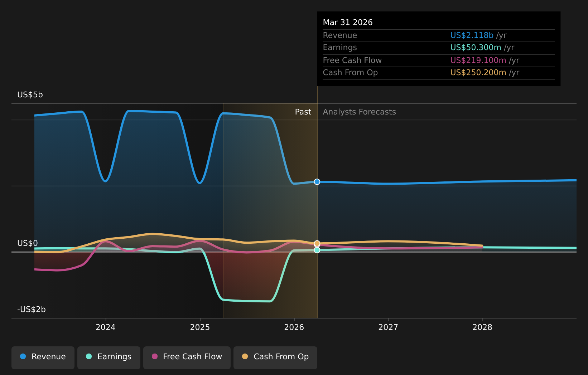Viewport: 588px width, 375px height.
Task: Toggle the Cash From Op legend series
Action: (x=275, y=357)
